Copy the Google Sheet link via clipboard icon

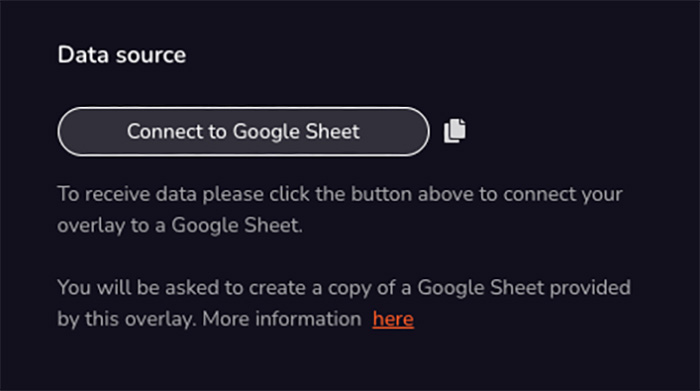pos(454,131)
